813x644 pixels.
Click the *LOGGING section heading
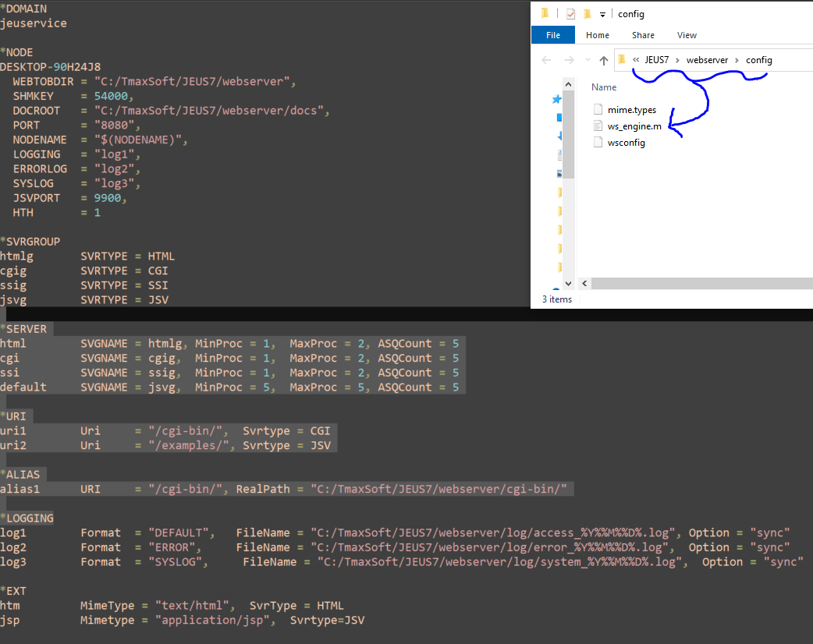[27, 518]
